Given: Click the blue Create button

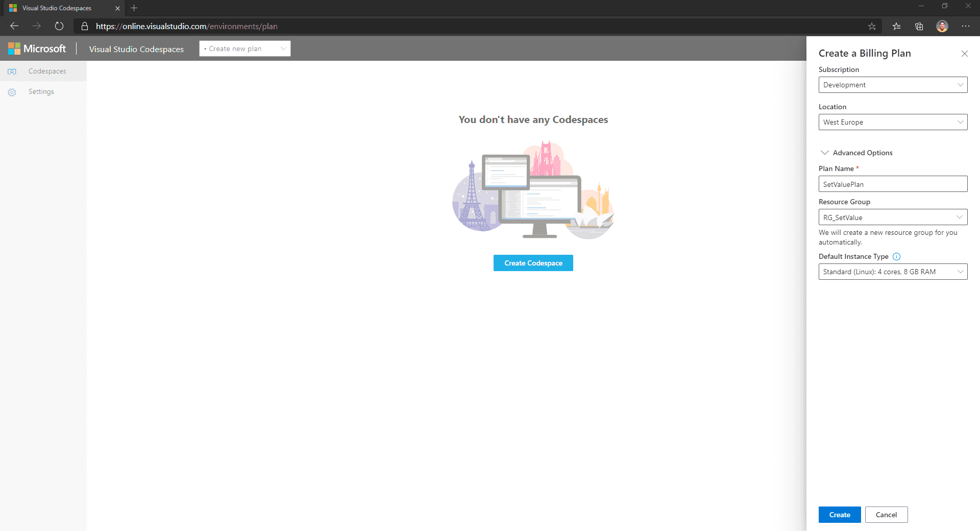Looking at the screenshot, I should [x=840, y=515].
